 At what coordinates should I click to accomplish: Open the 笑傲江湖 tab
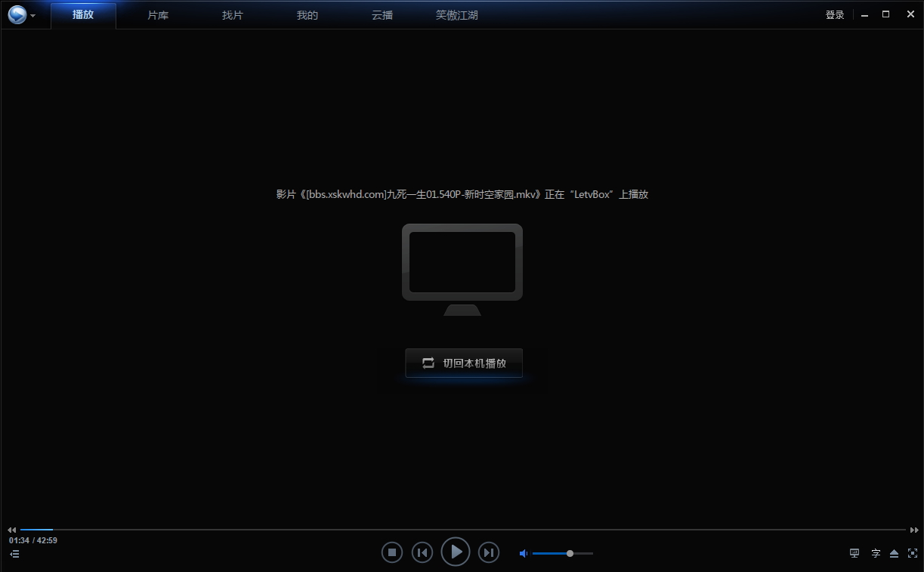pos(457,15)
